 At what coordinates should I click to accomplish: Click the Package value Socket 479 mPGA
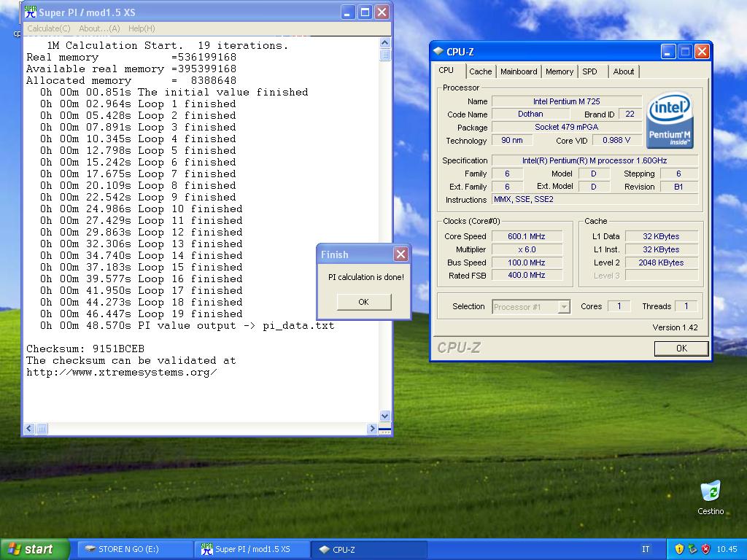tap(566, 127)
